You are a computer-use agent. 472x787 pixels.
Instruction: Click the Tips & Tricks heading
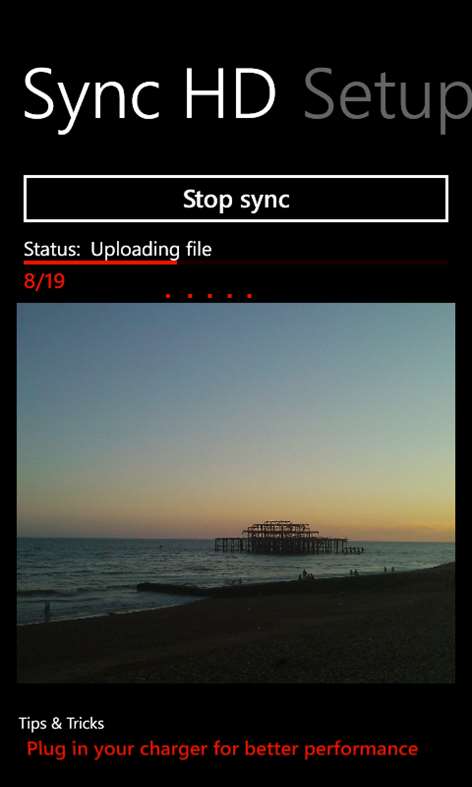(61, 723)
